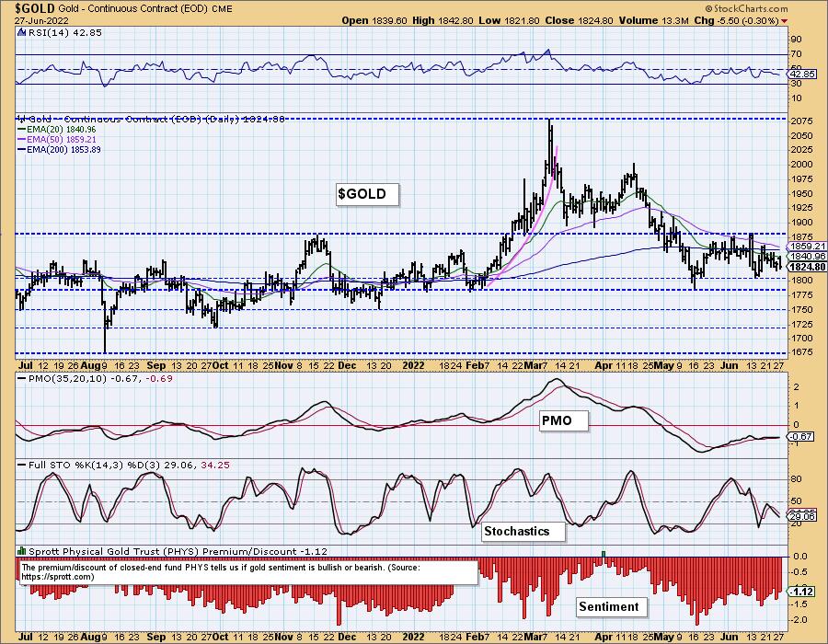Click the PMO(35,20,10) indicator label
The image size is (828, 644).
coord(95,379)
